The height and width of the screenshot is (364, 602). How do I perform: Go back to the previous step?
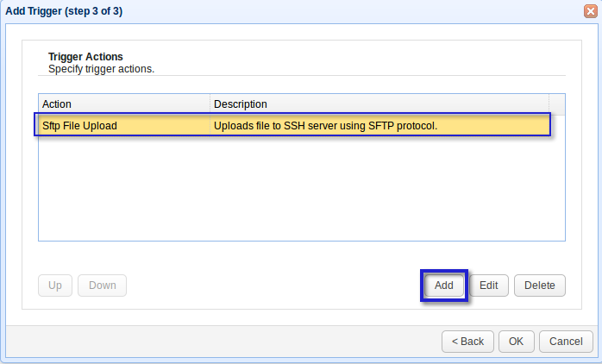(x=468, y=341)
